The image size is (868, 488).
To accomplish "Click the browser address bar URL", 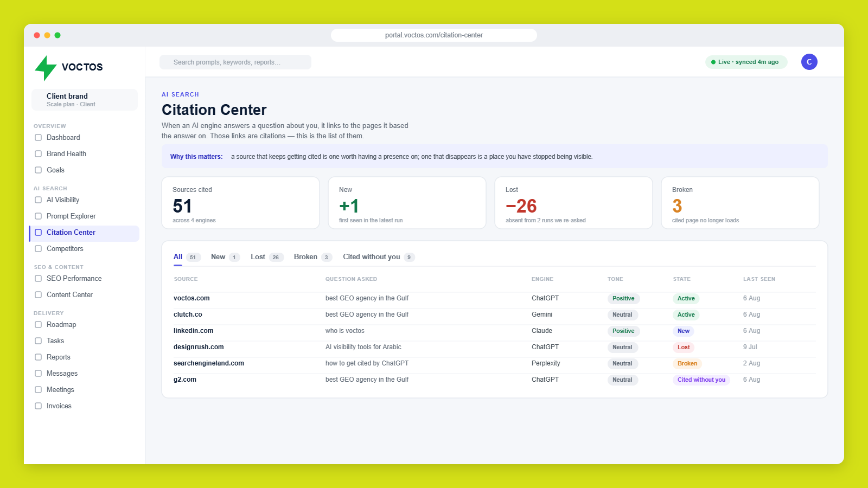I will click(434, 35).
